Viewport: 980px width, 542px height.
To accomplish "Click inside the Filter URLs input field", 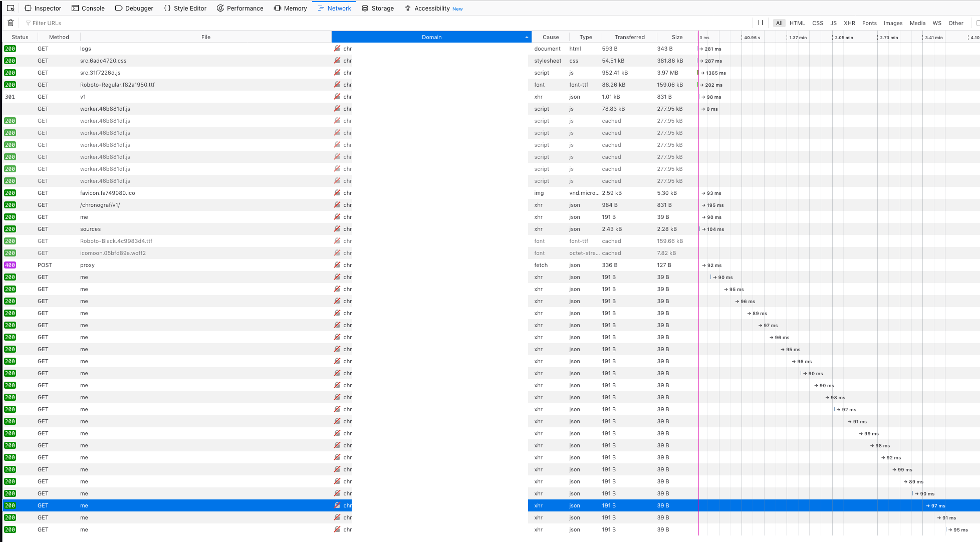I will pos(75,23).
